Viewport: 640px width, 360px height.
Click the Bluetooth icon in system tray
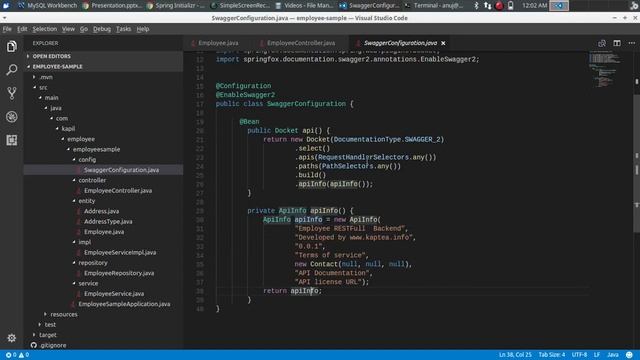[x=476, y=6]
